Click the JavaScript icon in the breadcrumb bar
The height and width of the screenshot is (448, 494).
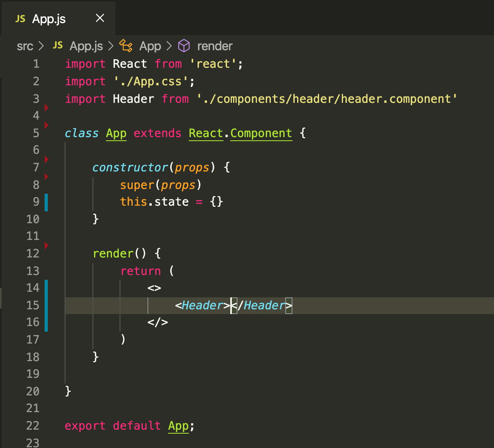57,45
